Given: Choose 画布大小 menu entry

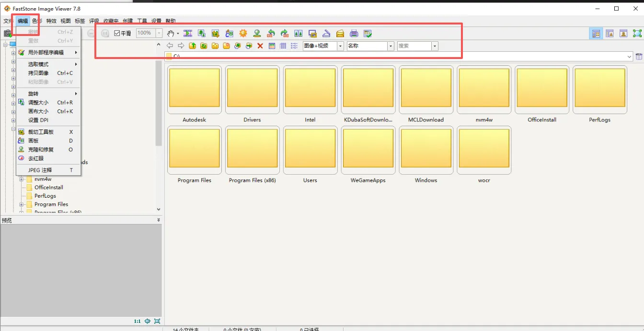Looking at the screenshot, I should coord(48,111).
